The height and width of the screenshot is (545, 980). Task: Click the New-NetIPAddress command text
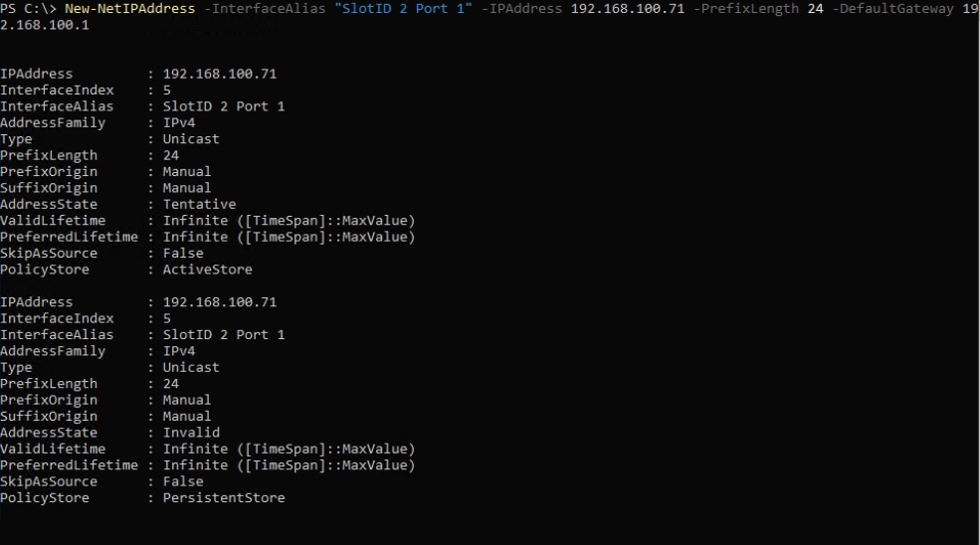[130, 9]
